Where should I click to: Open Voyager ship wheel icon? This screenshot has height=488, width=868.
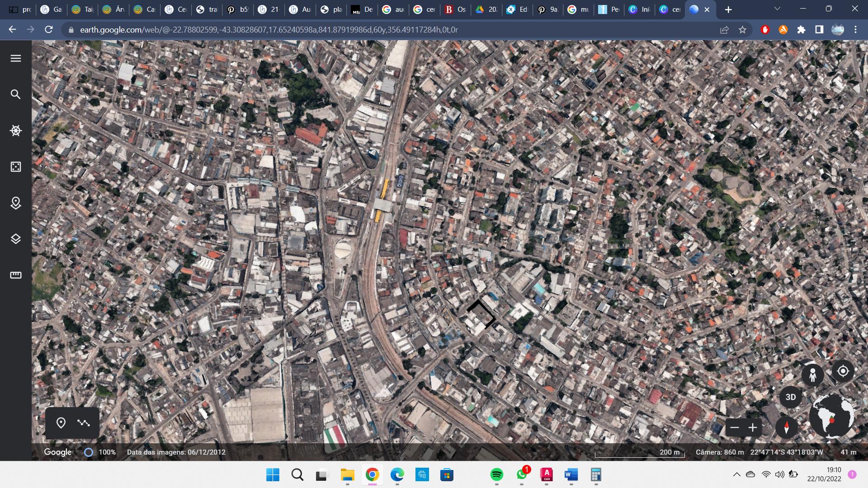[x=16, y=131]
